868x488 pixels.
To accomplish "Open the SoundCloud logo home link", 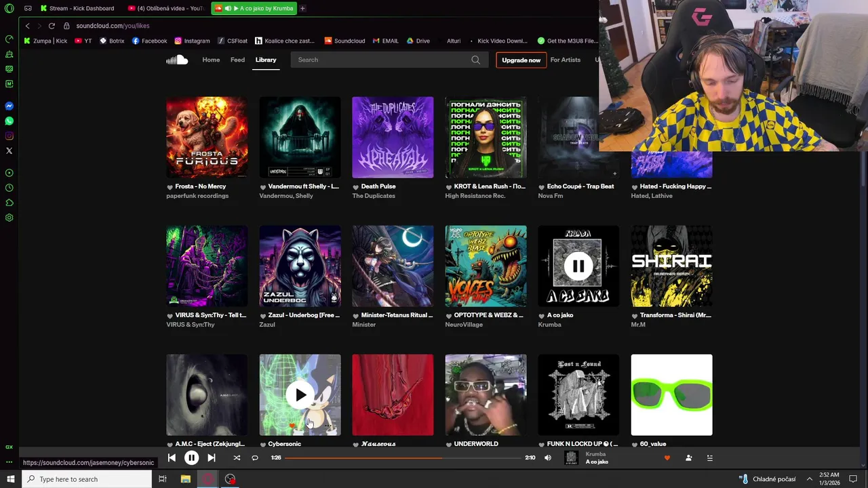I will 177,60.
